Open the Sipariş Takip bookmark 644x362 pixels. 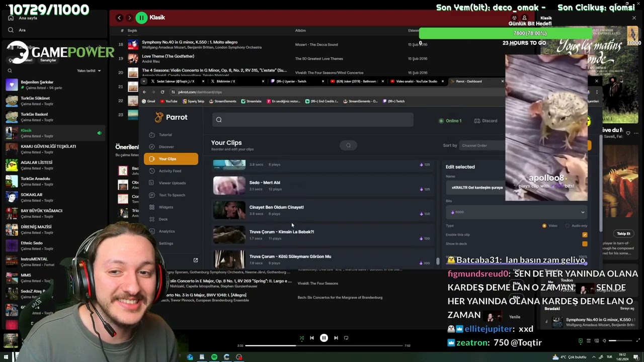click(x=193, y=101)
